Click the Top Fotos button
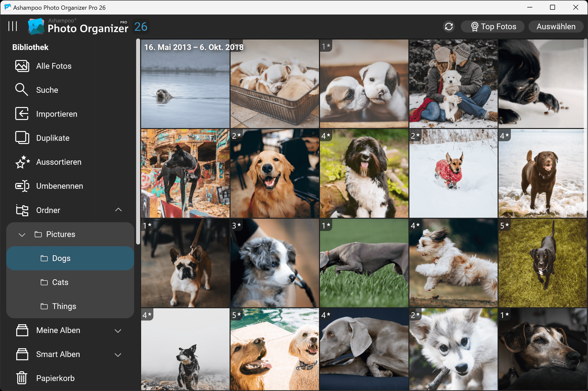 tap(493, 26)
